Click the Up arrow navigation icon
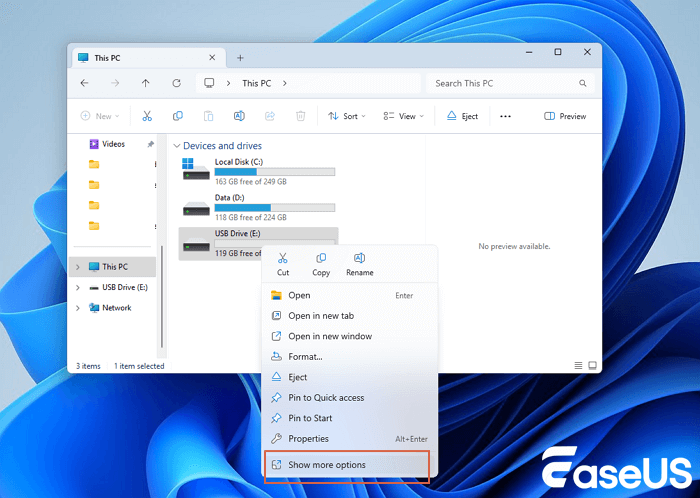This screenshot has height=498, width=700. [x=146, y=83]
